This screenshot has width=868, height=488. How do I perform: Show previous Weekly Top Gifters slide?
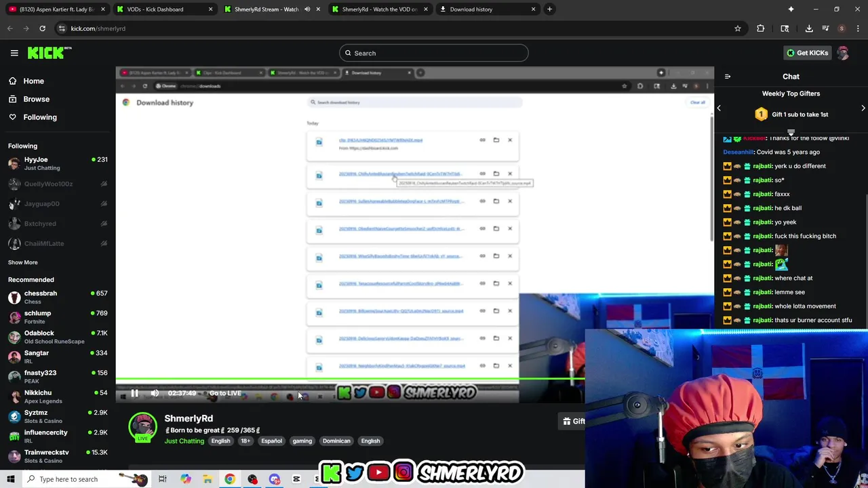point(719,108)
